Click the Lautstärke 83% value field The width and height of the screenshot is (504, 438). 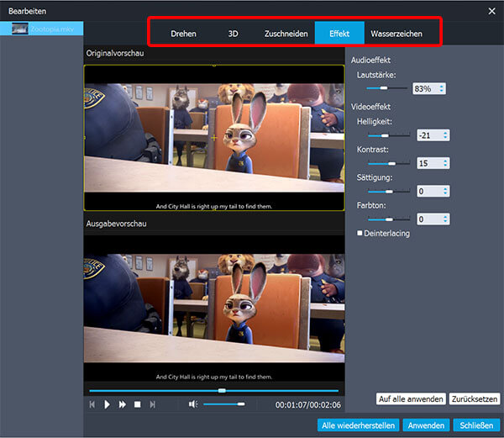point(429,88)
